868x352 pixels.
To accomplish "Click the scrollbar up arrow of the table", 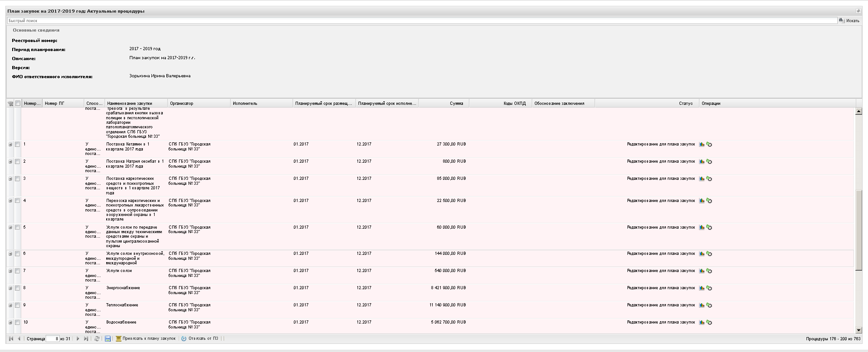I will [859, 112].
